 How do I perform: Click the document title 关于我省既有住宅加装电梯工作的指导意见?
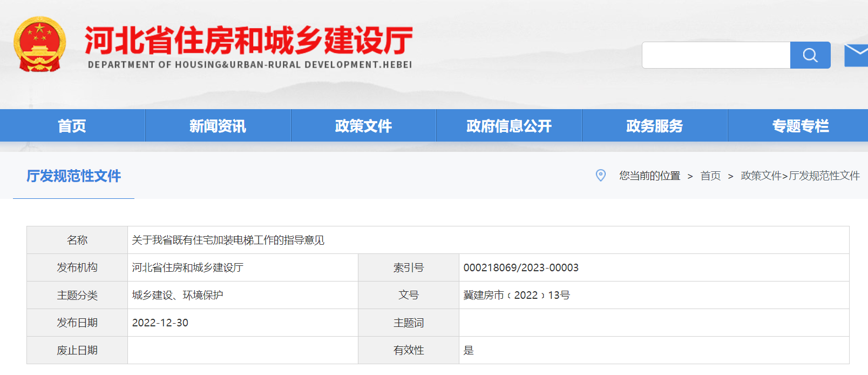tap(228, 240)
